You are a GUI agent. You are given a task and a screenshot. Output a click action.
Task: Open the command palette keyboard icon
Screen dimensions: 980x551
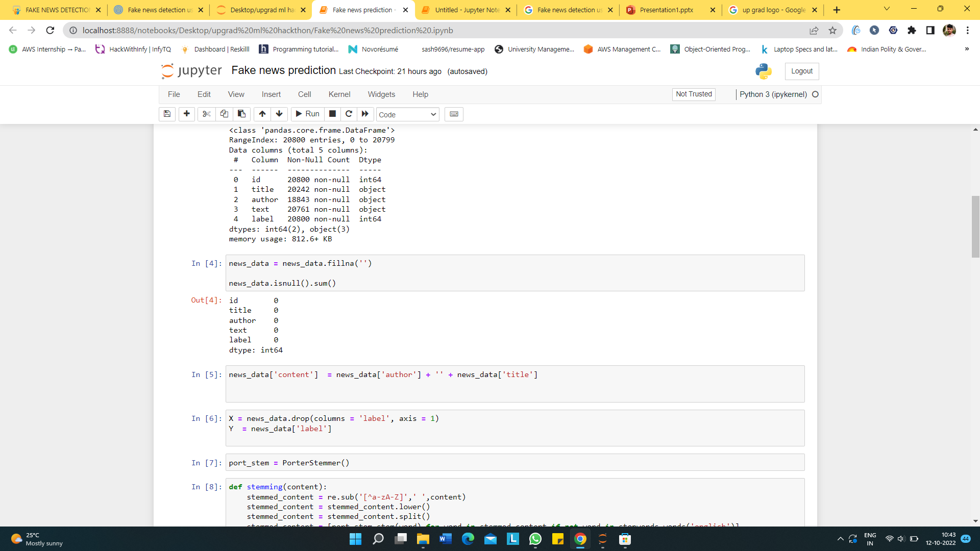coord(454,114)
